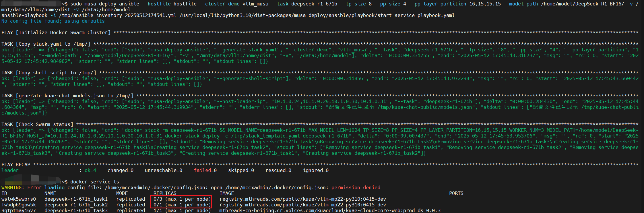Viewport: 644px width, 213px height.
Task: Click the red "permission denied" text
Action: [356, 187]
